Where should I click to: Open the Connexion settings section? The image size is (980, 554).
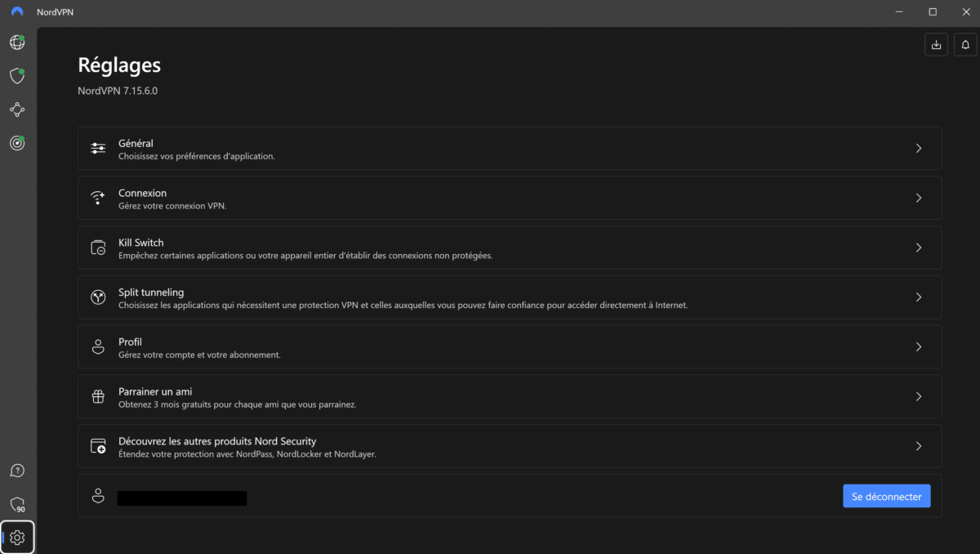(x=510, y=198)
